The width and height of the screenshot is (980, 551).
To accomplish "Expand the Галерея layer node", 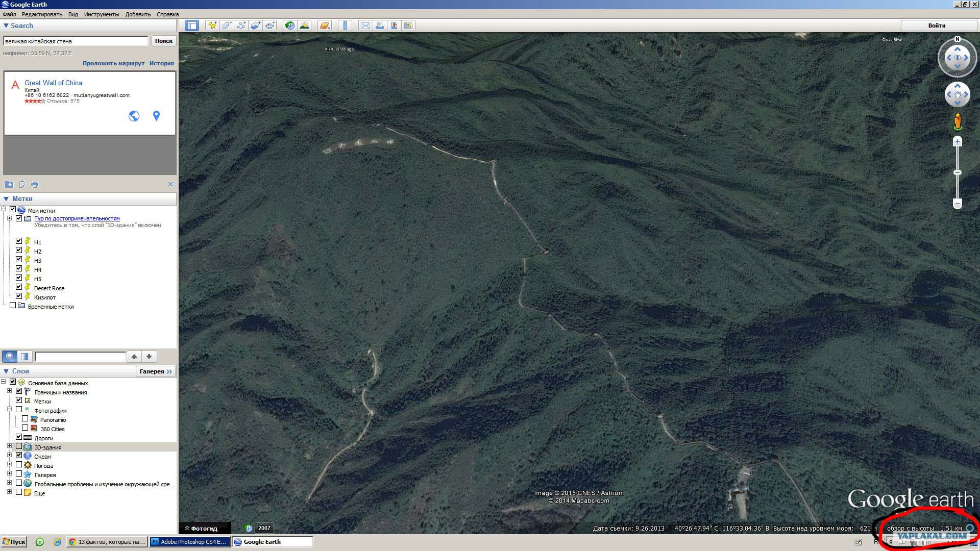I will point(10,473).
